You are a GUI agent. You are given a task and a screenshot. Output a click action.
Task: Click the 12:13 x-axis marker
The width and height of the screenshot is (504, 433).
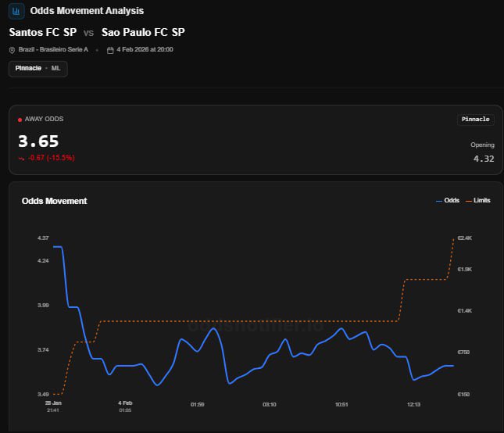point(413,404)
